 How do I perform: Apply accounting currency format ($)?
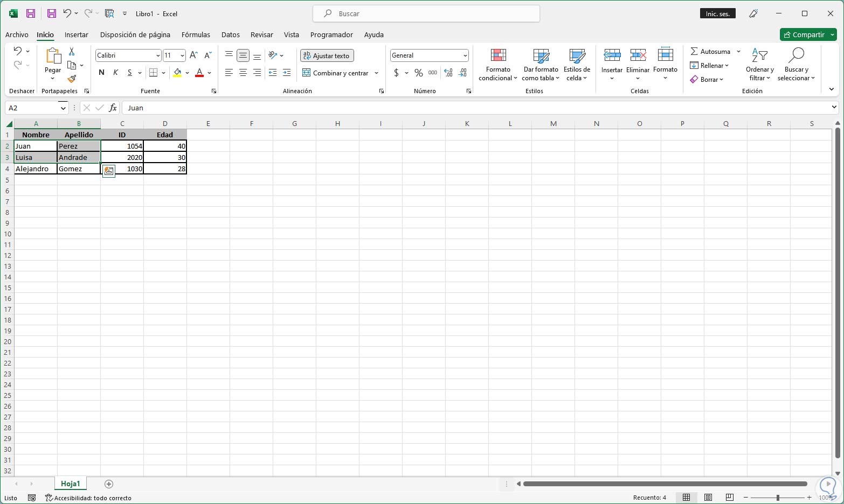[397, 73]
